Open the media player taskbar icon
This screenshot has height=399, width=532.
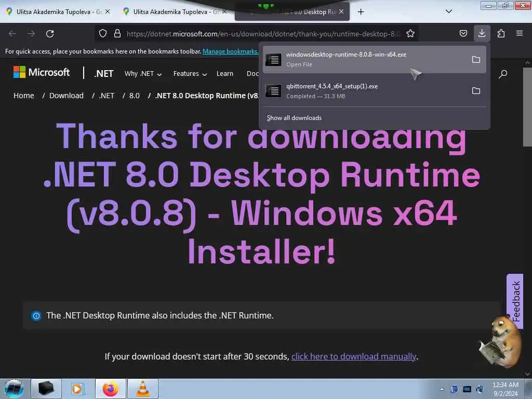77,389
